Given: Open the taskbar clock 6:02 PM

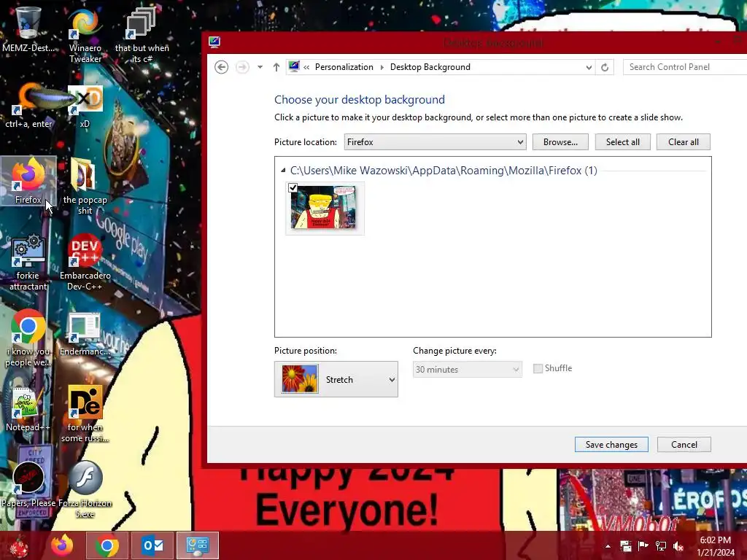Looking at the screenshot, I should 715,546.
